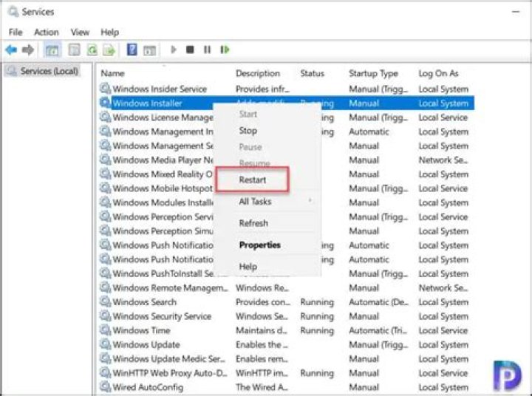This screenshot has width=532, height=396.
Task: Minimize the Services window
Action: click(x=516, y=12)
